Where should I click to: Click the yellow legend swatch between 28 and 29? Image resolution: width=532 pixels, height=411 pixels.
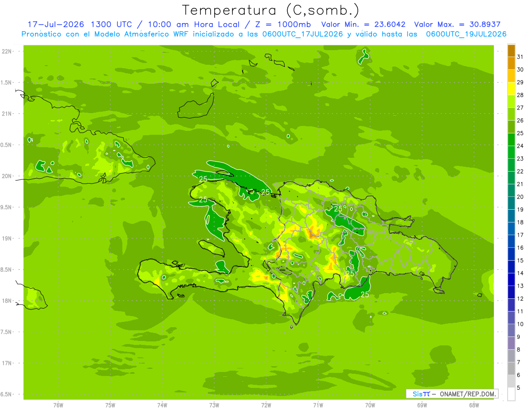511,88
